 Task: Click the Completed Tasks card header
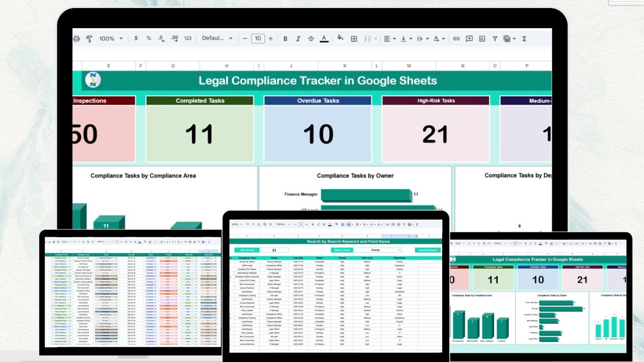click(x=200, y=101)
